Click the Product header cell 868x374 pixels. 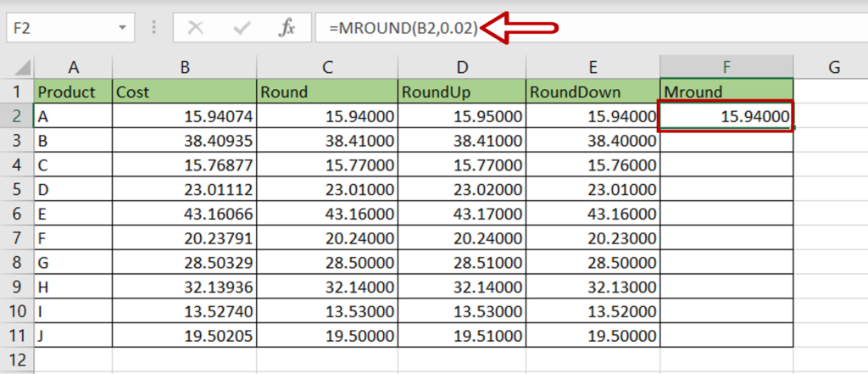[x=73, y=92]
